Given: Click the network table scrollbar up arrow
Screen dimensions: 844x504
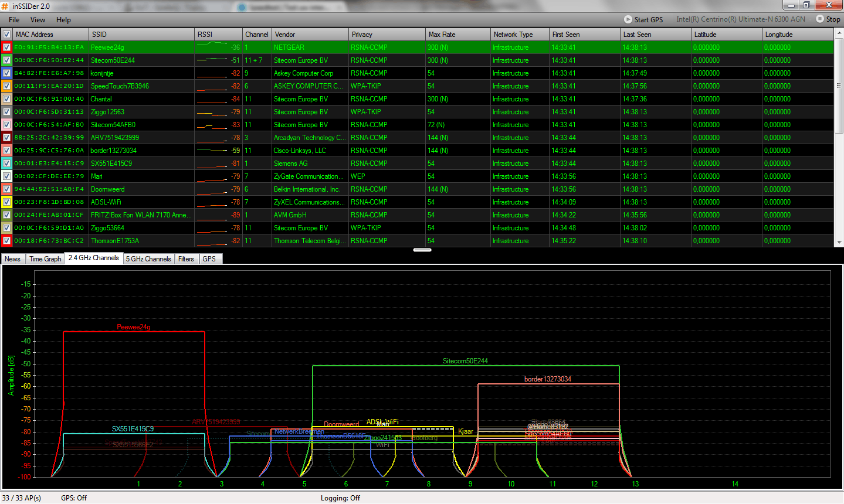Looking at the screenshot, I should (839, 33).
